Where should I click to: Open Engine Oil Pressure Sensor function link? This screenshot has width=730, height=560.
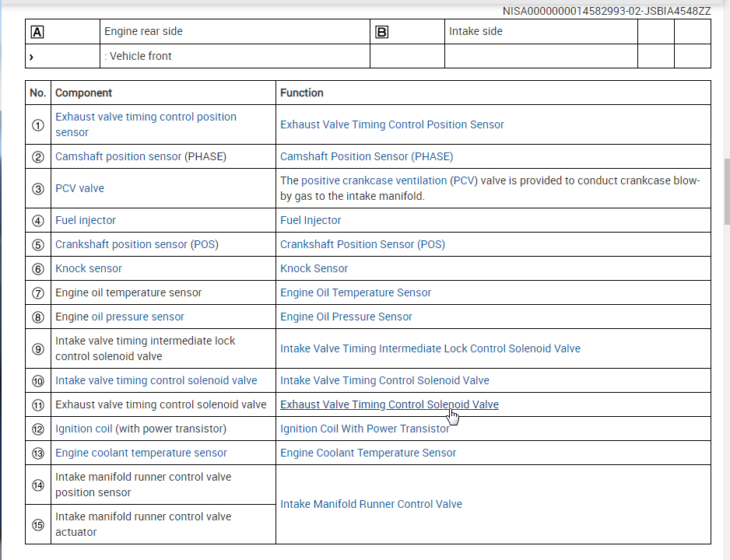coord(346,317)
